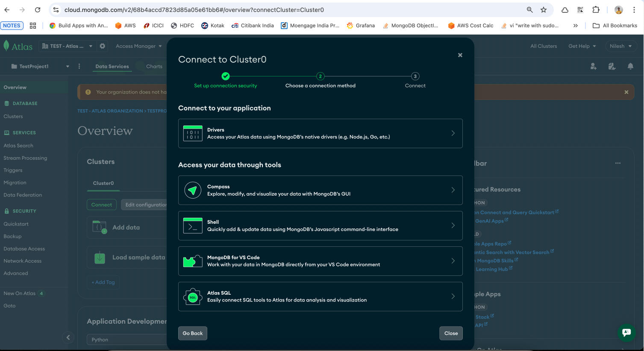644x351 pixels.
Task: Select the Shell command-line icon
Action: coord(192,225)
